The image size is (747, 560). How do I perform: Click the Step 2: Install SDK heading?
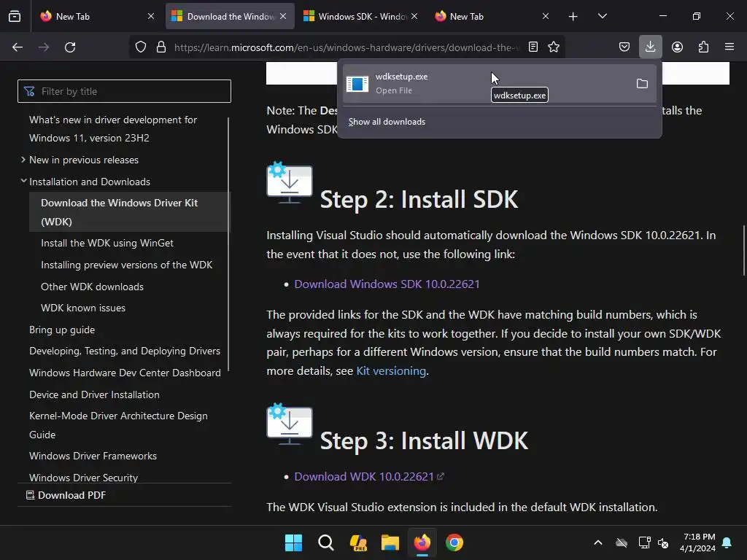(419, 199)
